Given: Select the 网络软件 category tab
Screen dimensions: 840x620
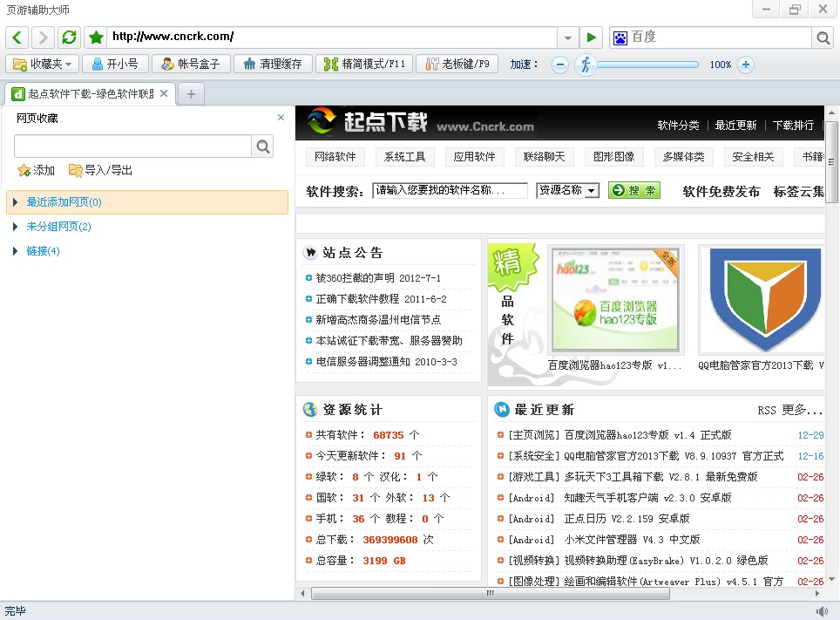Looking at the screenshot, I should pyautogui.click(x=335, y=157).
